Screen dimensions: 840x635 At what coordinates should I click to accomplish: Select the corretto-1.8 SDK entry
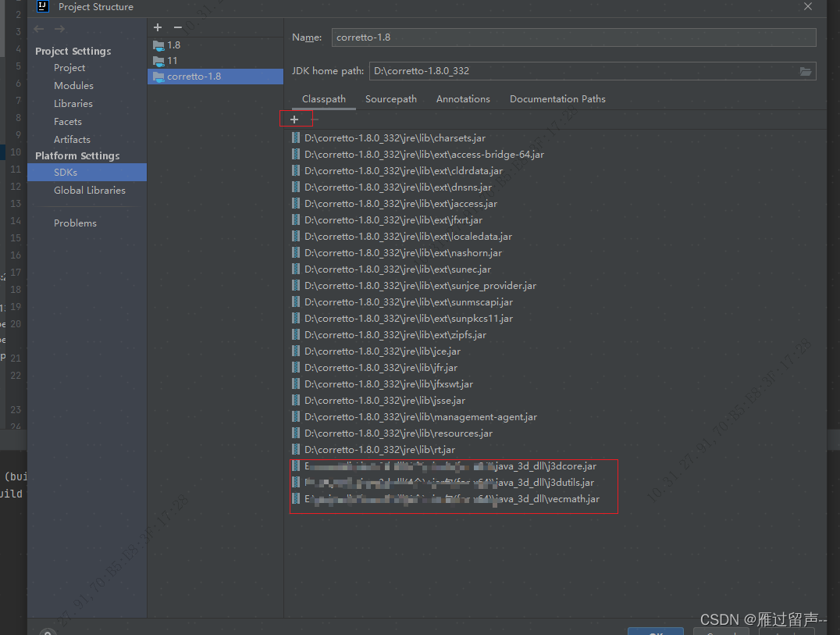[215, 76]
